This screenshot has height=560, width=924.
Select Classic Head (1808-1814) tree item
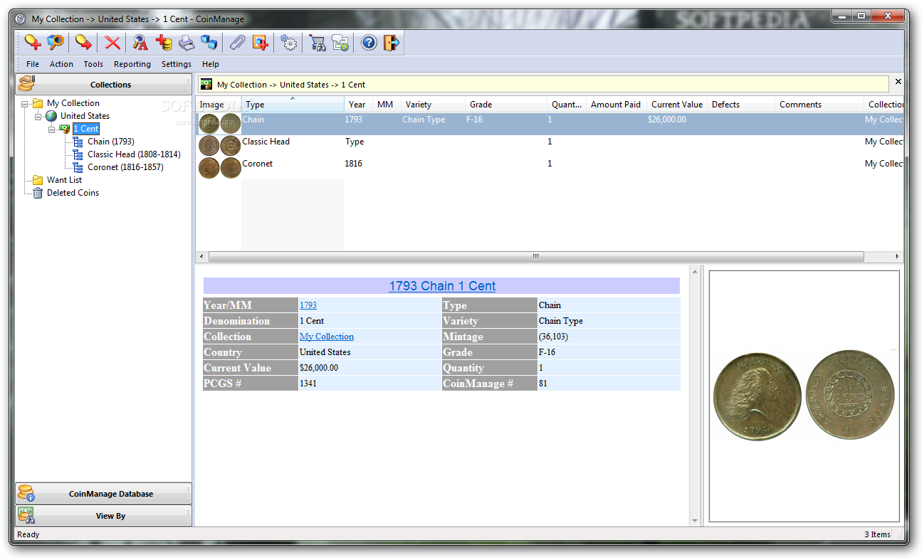tap(134, 154)
